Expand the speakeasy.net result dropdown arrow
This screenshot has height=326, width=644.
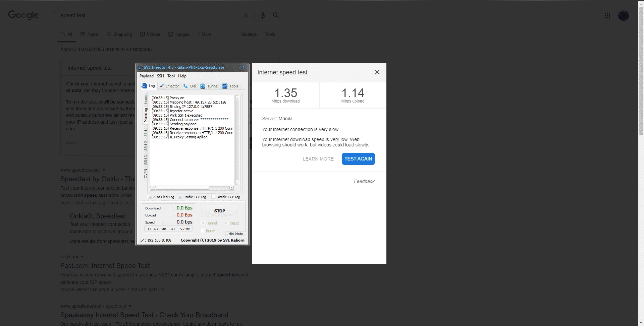coord(130,306)
